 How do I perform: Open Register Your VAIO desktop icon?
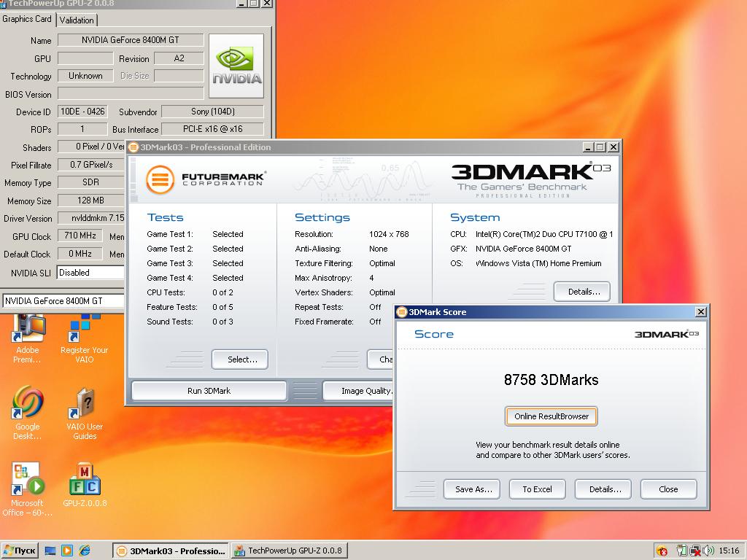[x=85, y=338]
